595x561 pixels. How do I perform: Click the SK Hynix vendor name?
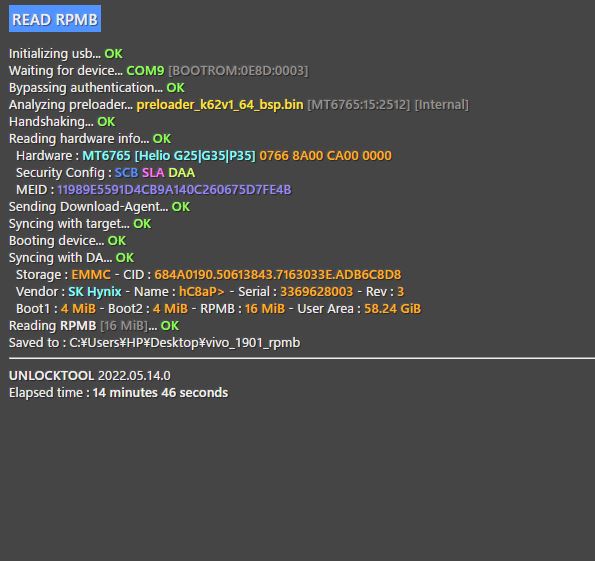point(95,292)
